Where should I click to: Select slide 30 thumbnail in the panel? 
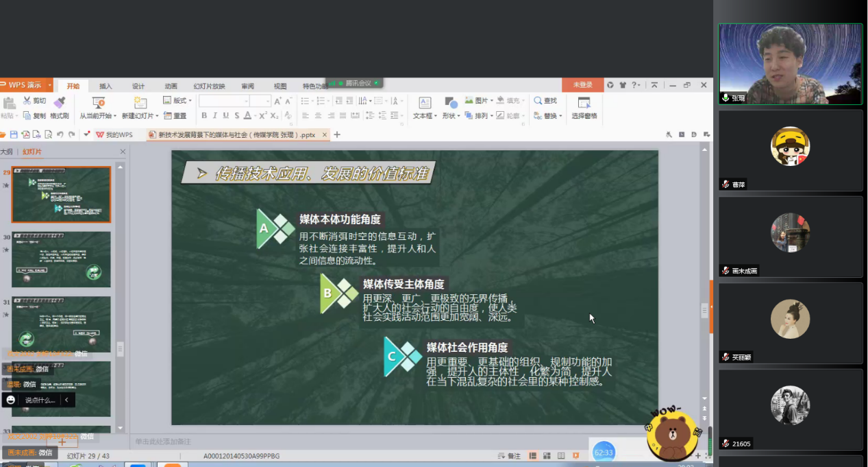pyautogui.click(x=61, y=259)
